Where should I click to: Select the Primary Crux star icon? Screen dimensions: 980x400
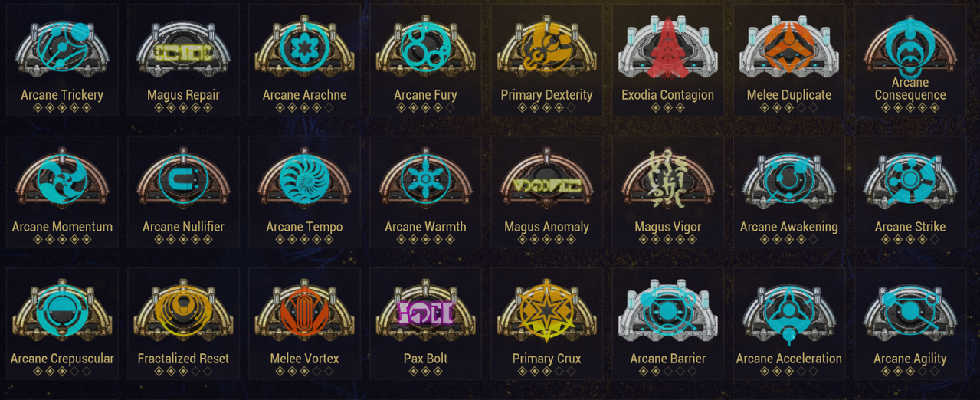(x=546, y=311)
